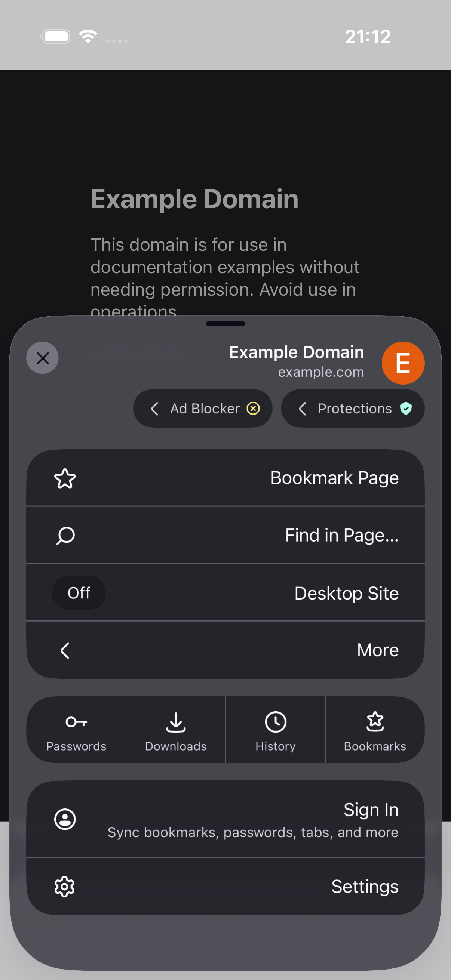This screenshot has width=451, height=980.
Task: Expand the Protections chevron
Action: coord(303,409)
